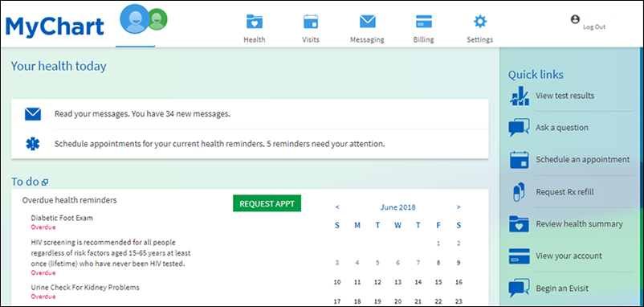Open the Settings gear icon
Image resolution: width=644 pixels, height=307 pixels.
point(479,22)
